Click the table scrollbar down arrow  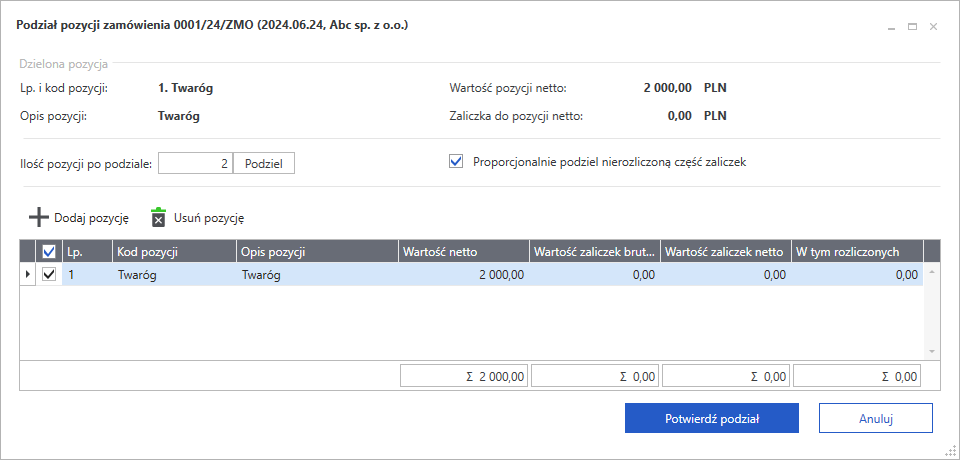pyautogui.click(x=931, y=351)
